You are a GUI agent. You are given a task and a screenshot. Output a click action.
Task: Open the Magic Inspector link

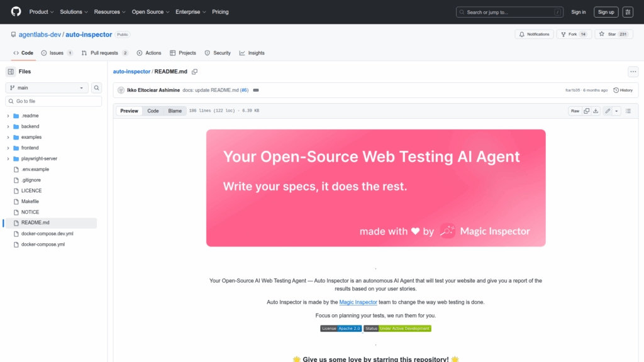(358, 302)
